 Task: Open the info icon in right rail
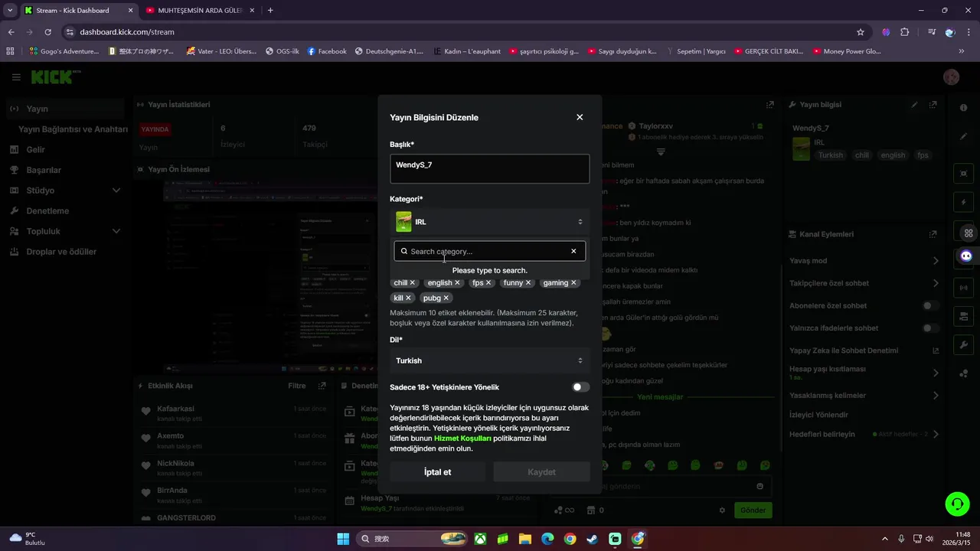[x=964, y=108]
